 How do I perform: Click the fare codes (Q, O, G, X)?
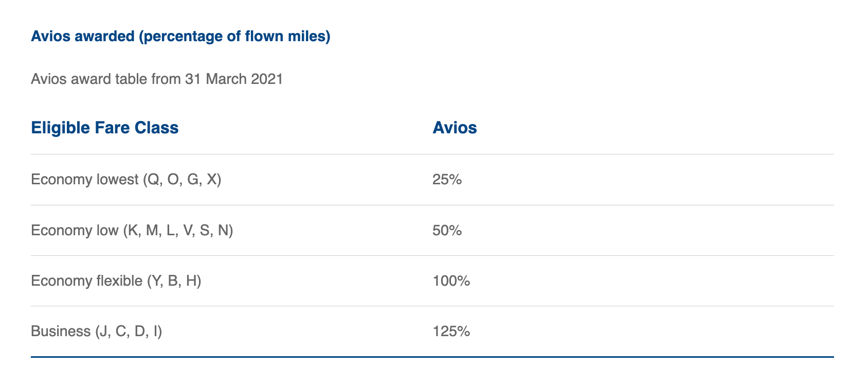(182, 180)
